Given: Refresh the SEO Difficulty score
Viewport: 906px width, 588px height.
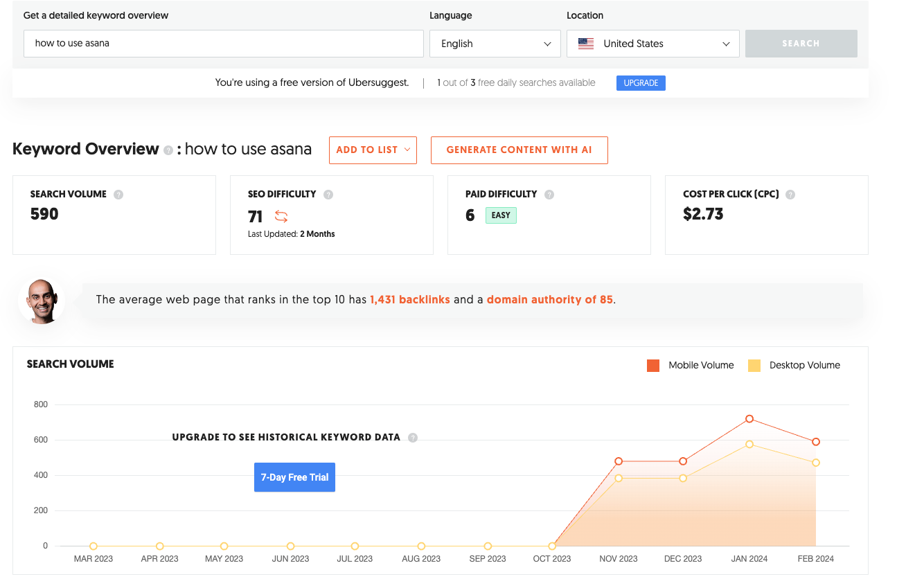Looking at the screenshot, I should 281,216.
